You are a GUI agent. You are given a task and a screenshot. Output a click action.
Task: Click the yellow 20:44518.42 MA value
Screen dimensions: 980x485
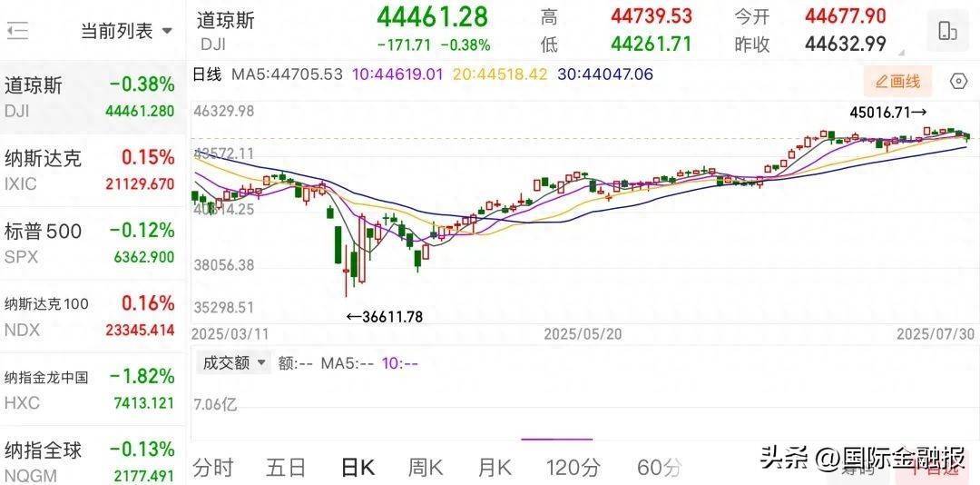coord(499,74)
